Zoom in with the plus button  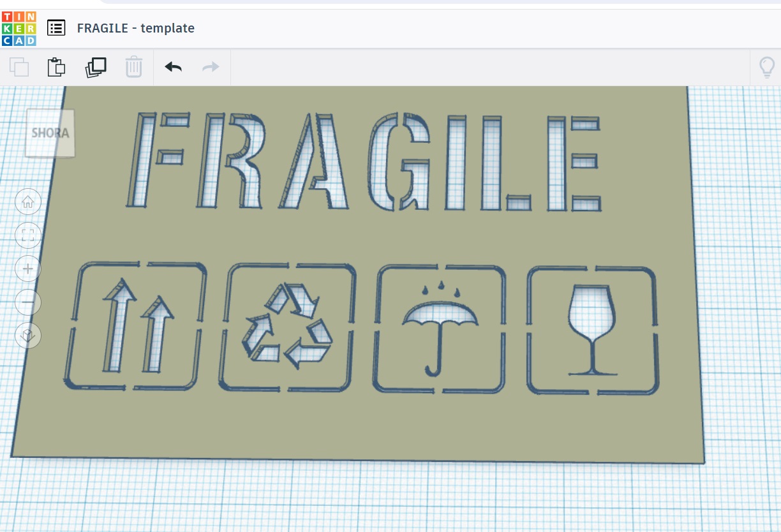pyautogui.click(x=28, y=269)
